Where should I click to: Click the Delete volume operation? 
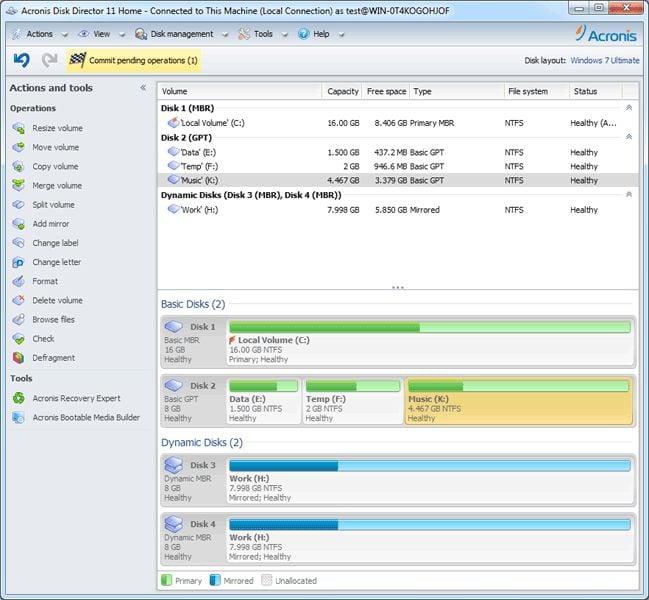pos(57,300)
